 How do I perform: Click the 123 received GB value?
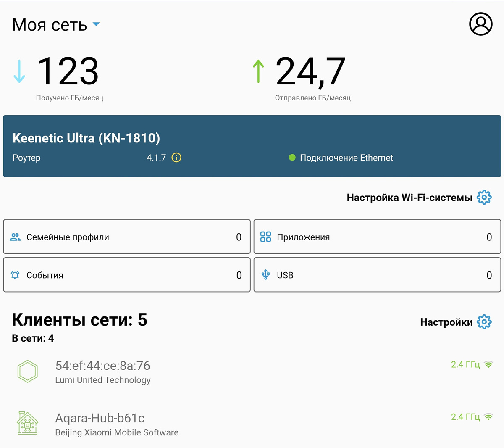click(x=68, y=71)
